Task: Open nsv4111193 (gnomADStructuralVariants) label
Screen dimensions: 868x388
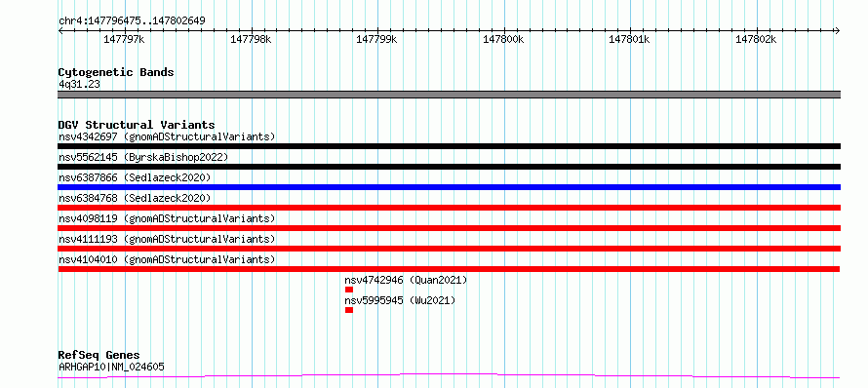Action: click(x=167, y=239)
